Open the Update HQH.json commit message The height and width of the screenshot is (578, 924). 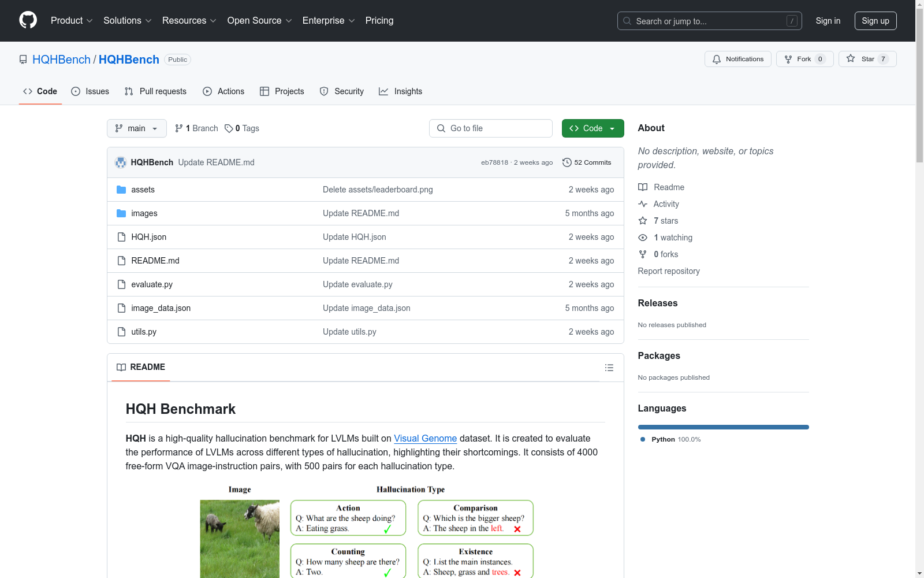coord(355,237)
